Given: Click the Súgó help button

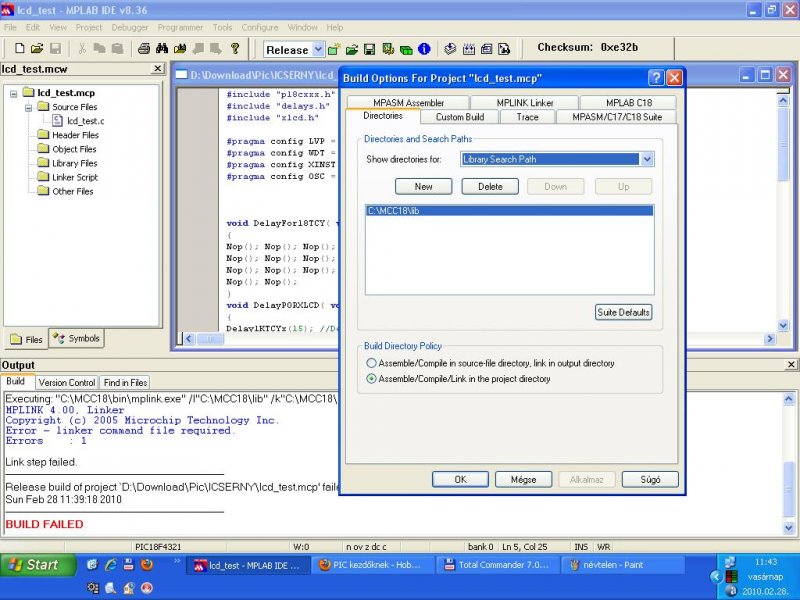Looking at the screenshot, I should tap(650, 479).
